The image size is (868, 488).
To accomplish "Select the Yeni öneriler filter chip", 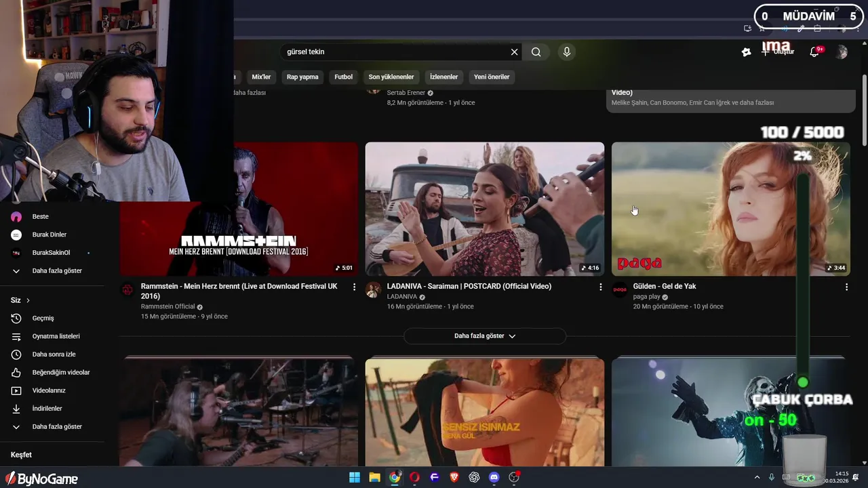I will [492, 77].
